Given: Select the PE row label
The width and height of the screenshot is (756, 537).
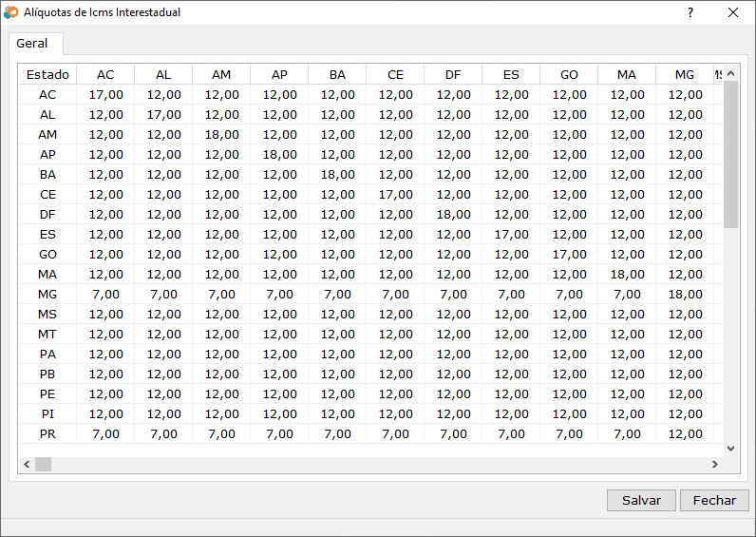Looking at the screenshot, I should (47, 393).
